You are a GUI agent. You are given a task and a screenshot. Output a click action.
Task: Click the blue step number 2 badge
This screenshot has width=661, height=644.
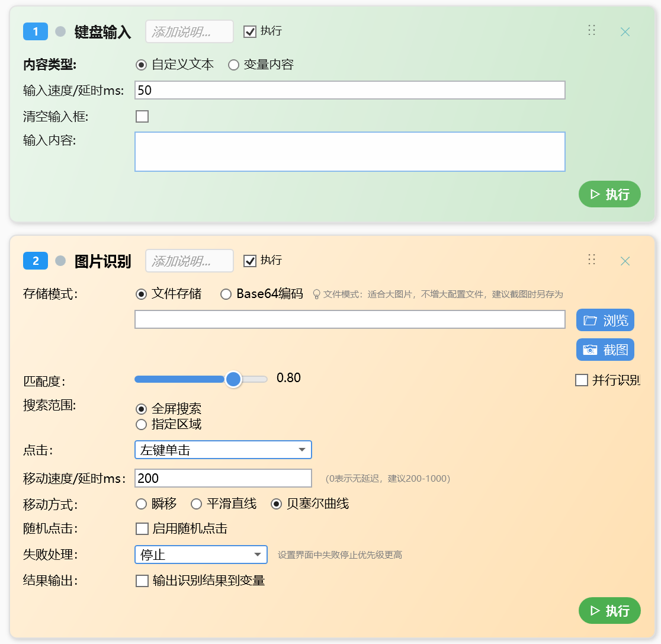[x=36, y=261]
